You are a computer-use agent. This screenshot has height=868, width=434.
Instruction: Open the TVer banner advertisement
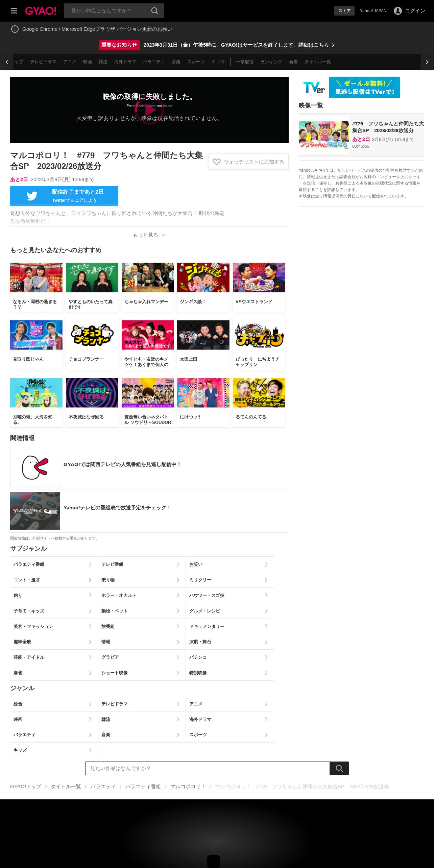(349, 87)
